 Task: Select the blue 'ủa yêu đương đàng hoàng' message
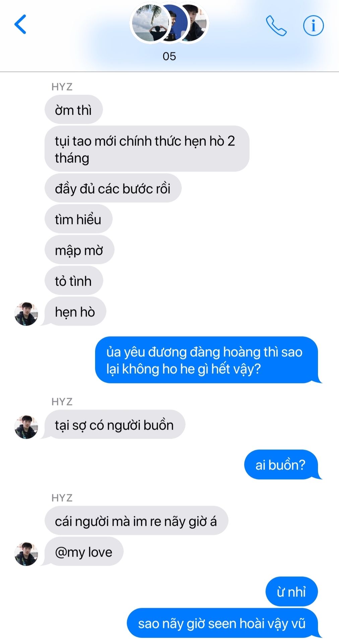click(207, 360)
